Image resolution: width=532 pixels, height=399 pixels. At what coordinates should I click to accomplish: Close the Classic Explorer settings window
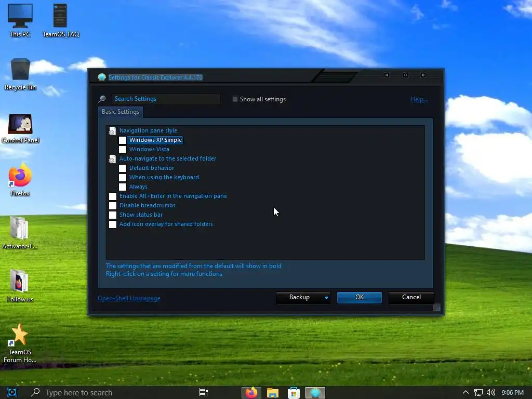click(423, 75)
